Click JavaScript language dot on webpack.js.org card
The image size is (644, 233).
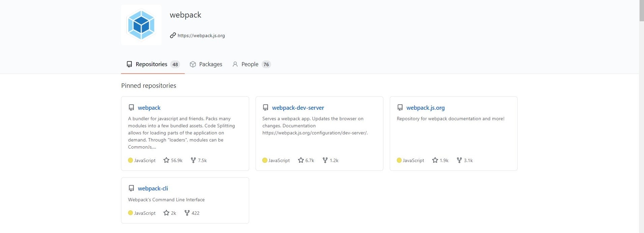click(399, 160)
